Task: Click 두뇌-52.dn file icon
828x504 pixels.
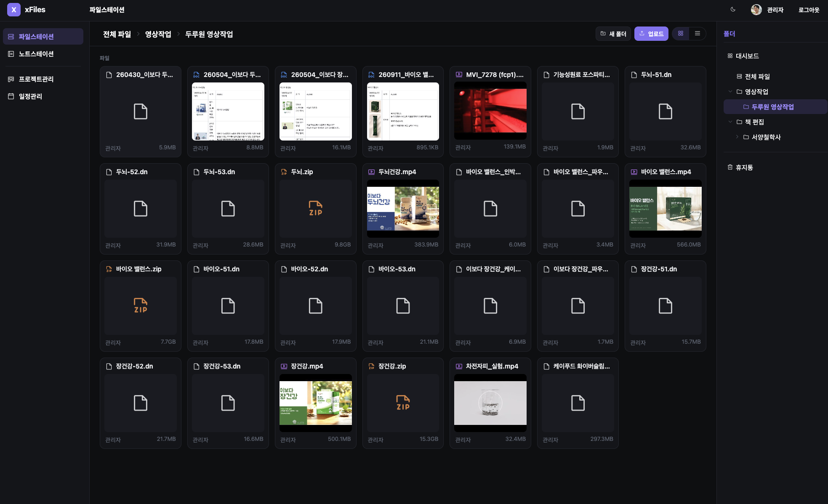Action: point(141,209)
